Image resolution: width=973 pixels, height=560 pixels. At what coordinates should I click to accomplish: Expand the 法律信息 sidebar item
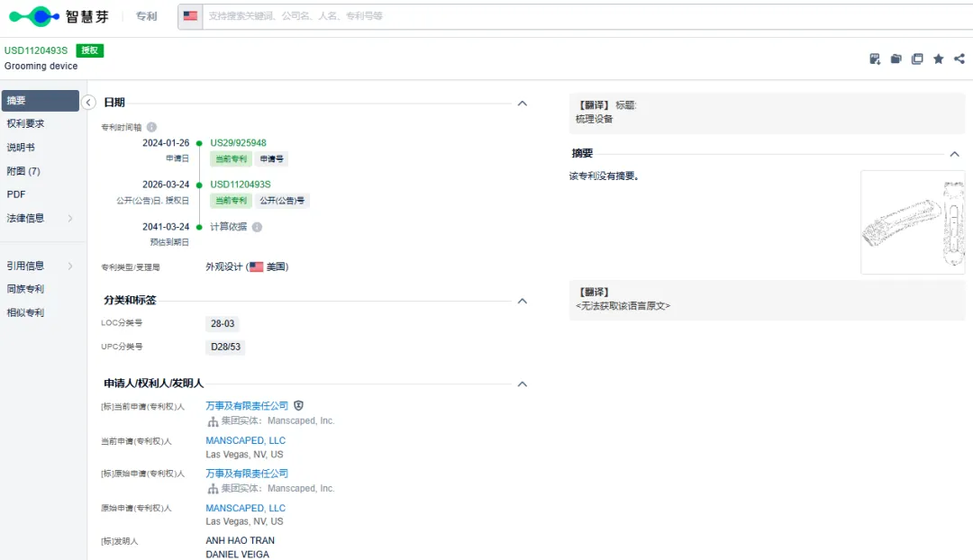coord(40,218)
